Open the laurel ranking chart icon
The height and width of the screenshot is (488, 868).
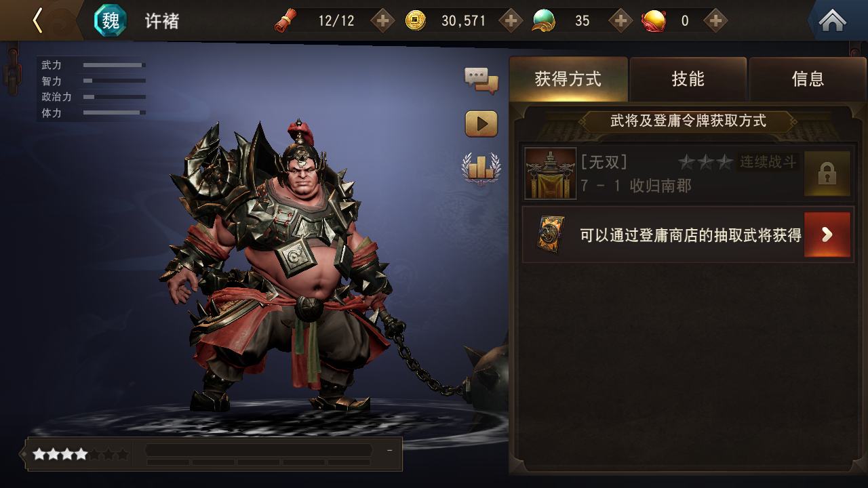481,167
